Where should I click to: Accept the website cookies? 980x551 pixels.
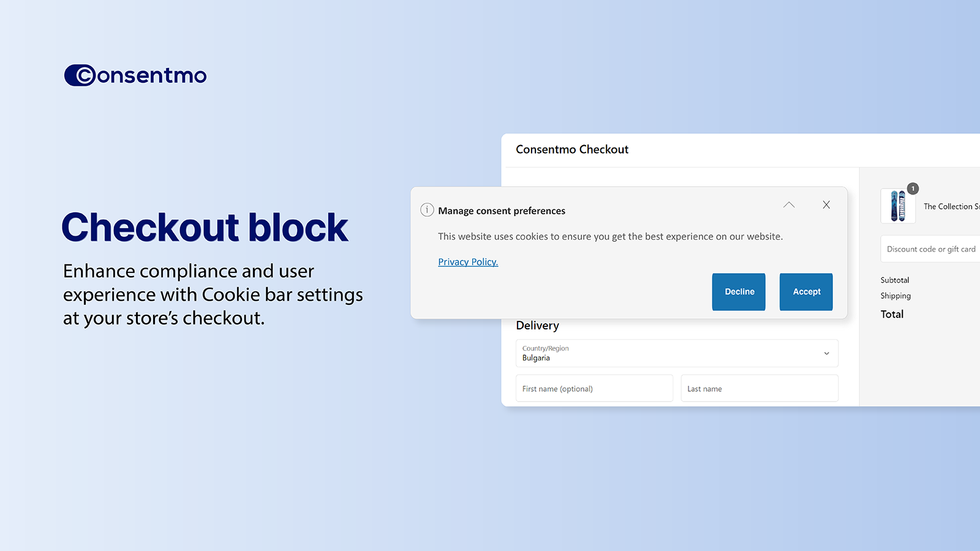tap(805, 291)
